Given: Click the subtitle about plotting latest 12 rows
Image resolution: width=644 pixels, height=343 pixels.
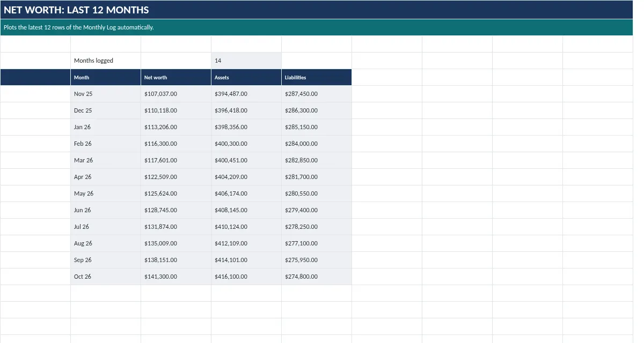Looking at the screenshot, I should click(317, 27).
